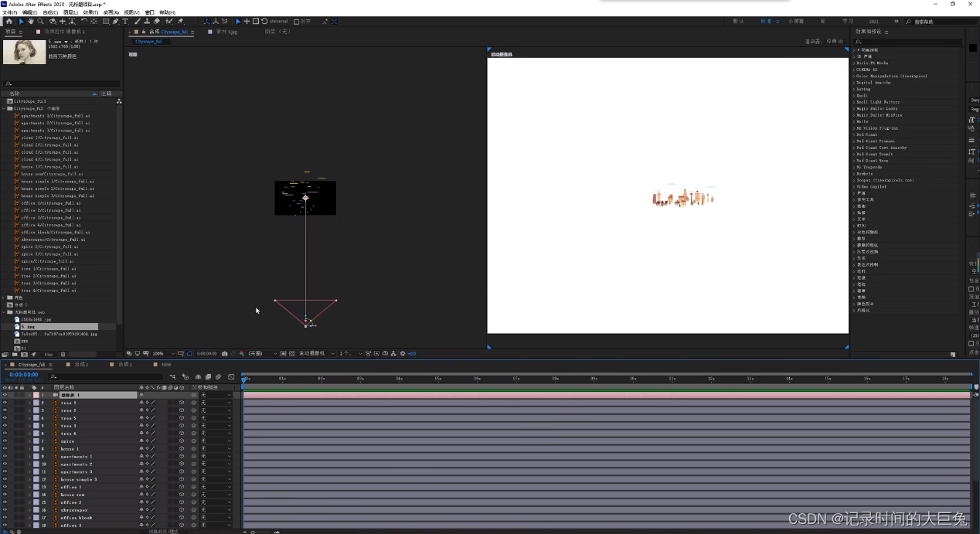Open the show channel color icon in viewer
The height and width of the screenshot is (534, 980).
pos(241,353)
